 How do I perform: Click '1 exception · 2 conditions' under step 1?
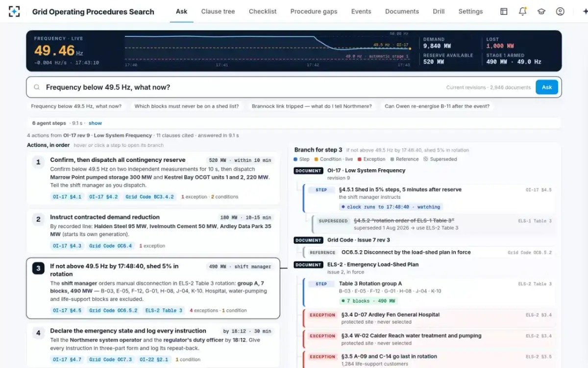pyautogui.click(x=210, y=197)
